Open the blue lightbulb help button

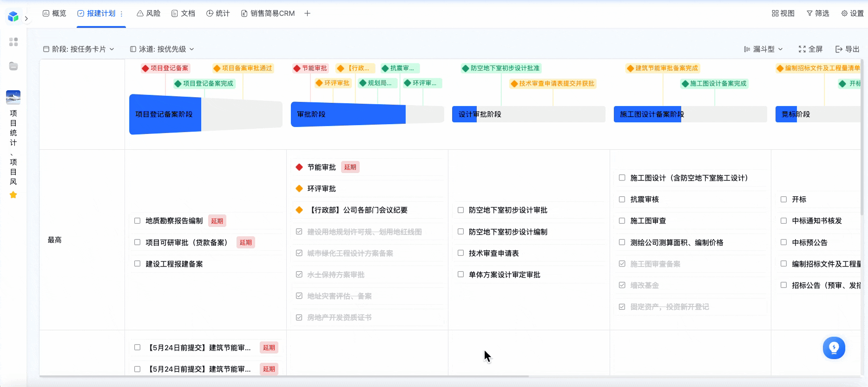click(x=834, y=348)
